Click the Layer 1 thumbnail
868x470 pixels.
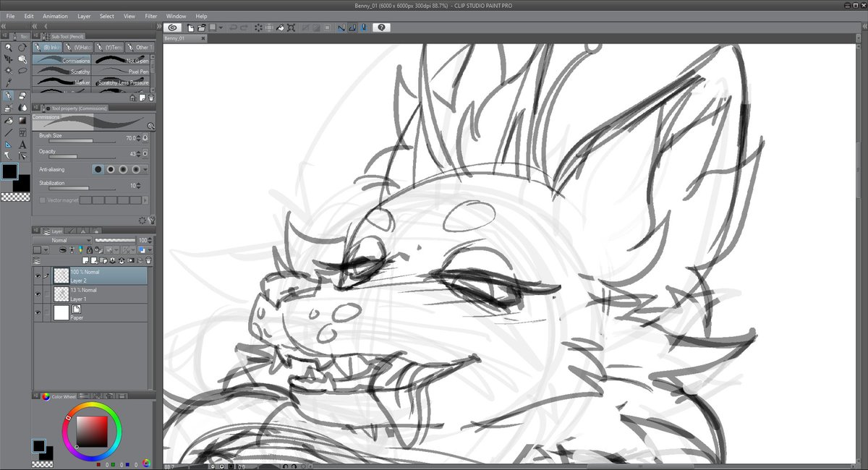[61, 294]
